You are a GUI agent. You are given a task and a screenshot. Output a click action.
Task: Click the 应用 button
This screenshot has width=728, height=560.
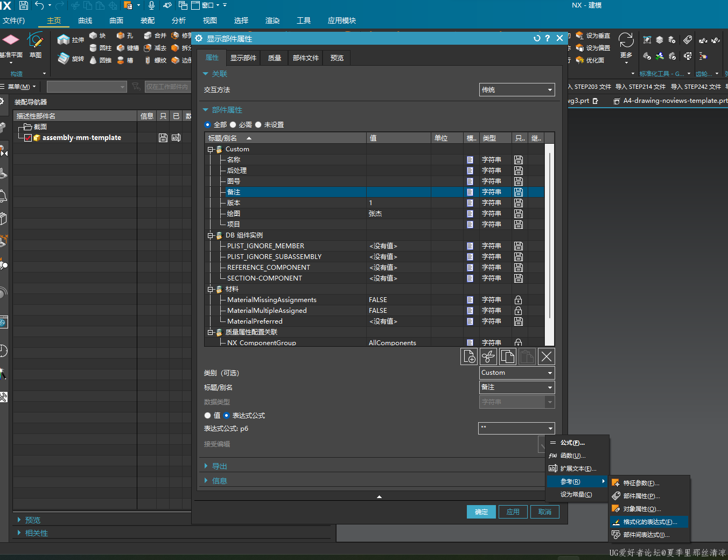click(513, 512)
